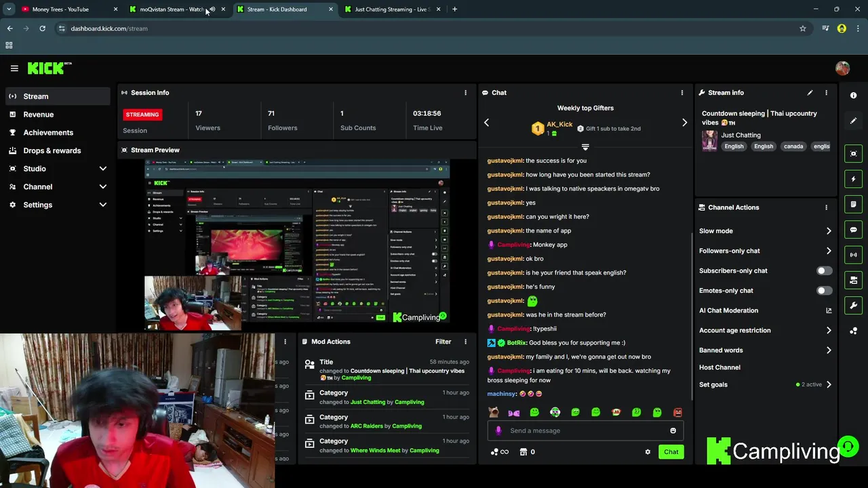Select Stream in left sidebar
This screenshot has height=488, width=868.
coord(58,96)
